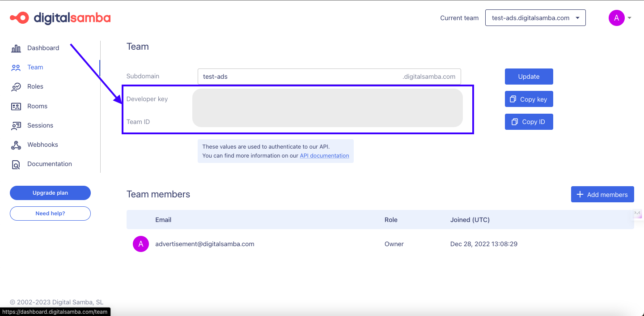Click the Digital Samba logo
Screen dimensions: 644x316
tap(60, 18)
